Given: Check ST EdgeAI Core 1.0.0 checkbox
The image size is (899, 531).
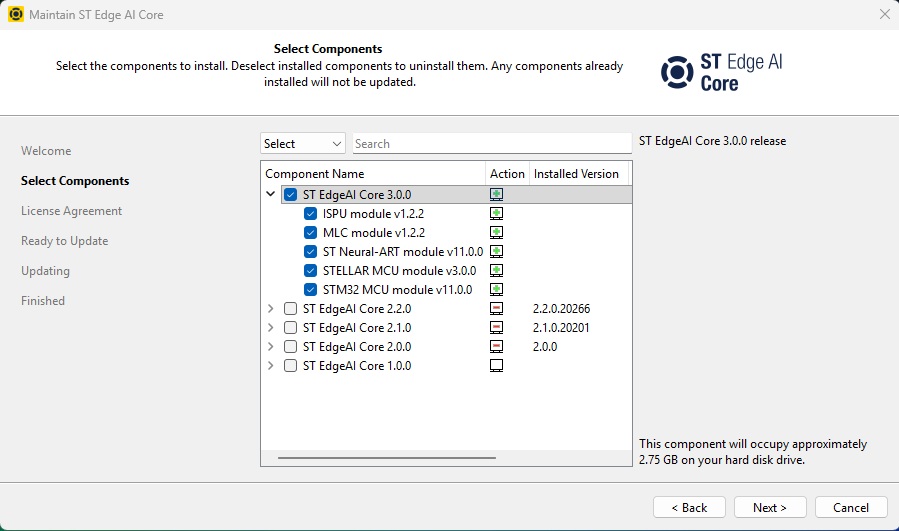Looking at the screenshot, I should (291, 365).
